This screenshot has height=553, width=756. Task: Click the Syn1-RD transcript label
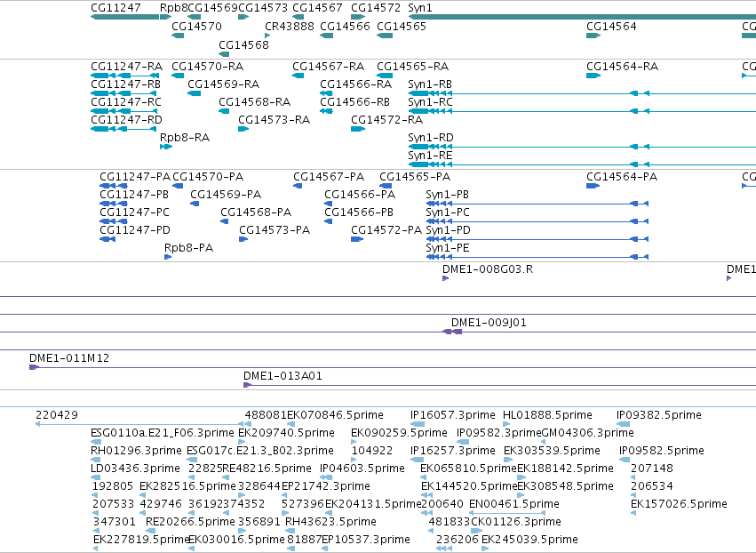coord(431,138)
